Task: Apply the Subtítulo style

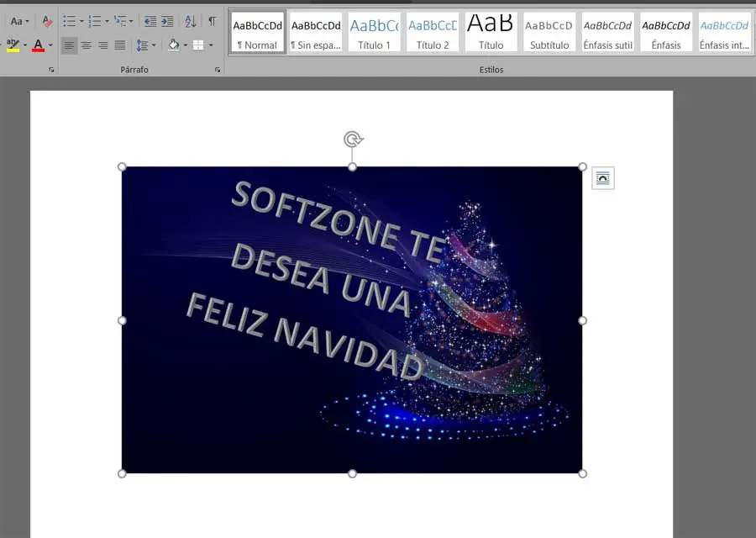Action: click(549, 32)
